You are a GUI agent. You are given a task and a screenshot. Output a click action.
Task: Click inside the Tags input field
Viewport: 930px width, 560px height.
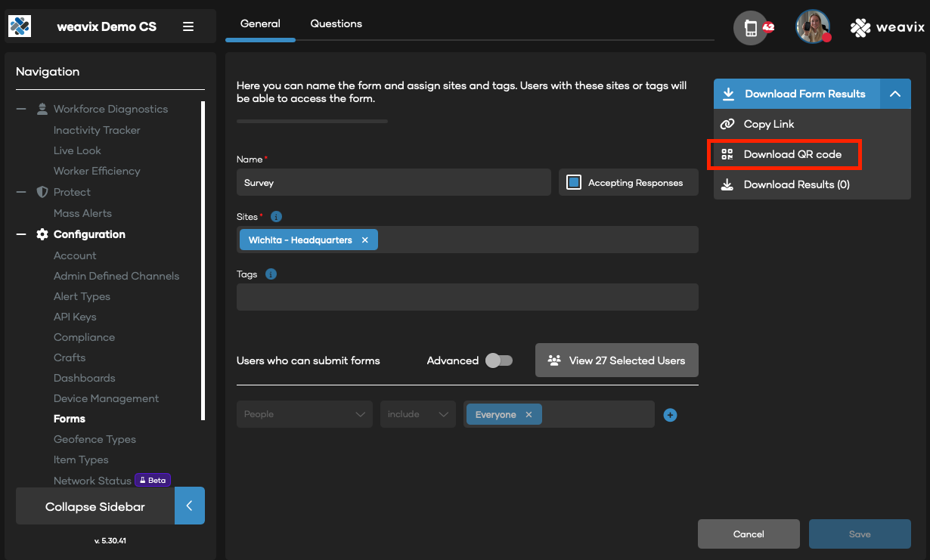coord(467,297)
